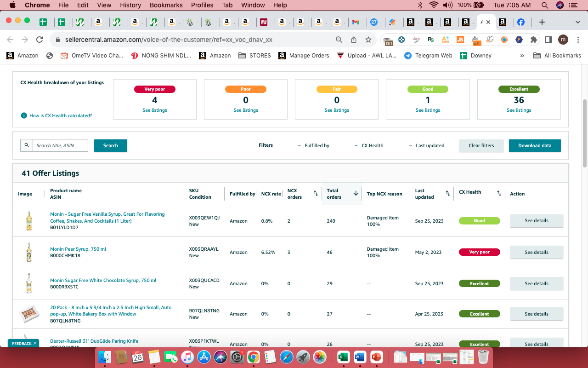The image size is (588, 368).
Task: Open the File menu
Action: tap(63, 5)
